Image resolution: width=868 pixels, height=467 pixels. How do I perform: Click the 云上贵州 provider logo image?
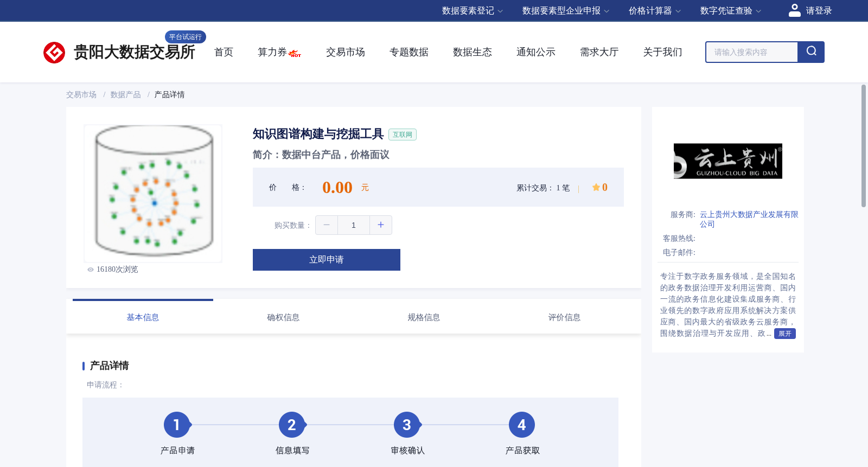click(728, 161)
